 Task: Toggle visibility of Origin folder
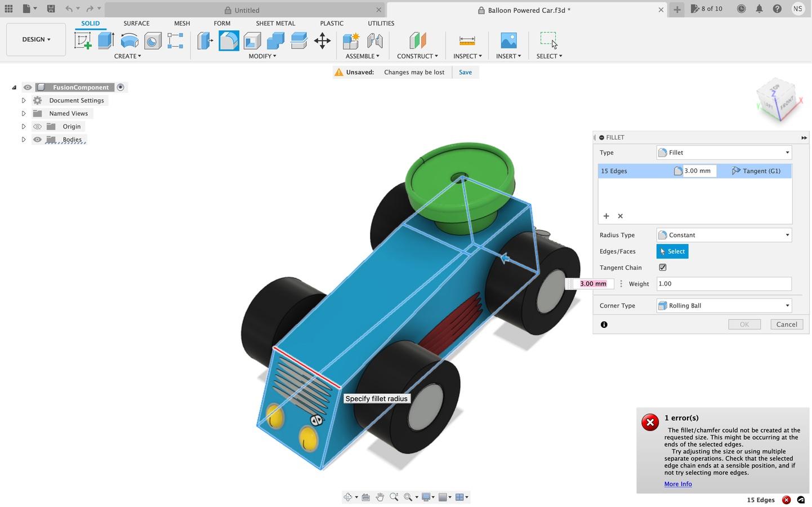point(38,127)
